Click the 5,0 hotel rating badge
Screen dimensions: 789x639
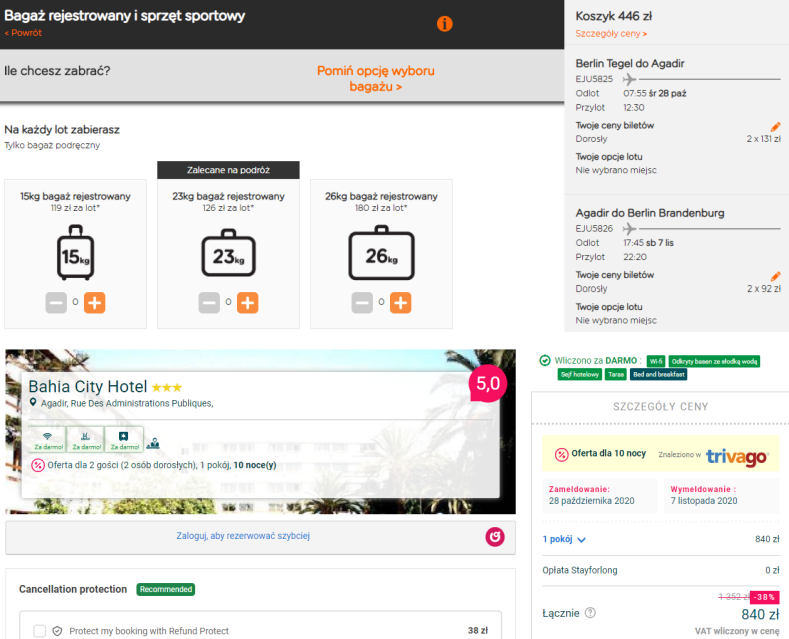(489, 382)
